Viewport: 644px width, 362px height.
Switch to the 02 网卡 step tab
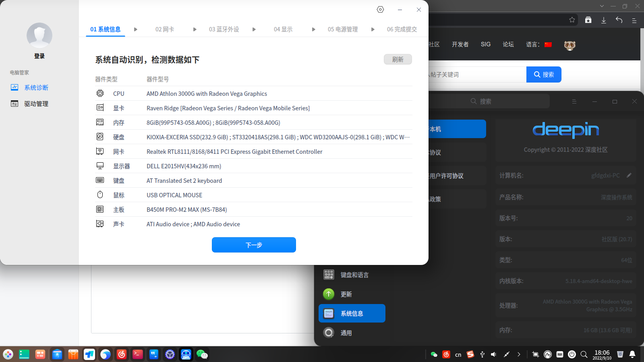165,29
